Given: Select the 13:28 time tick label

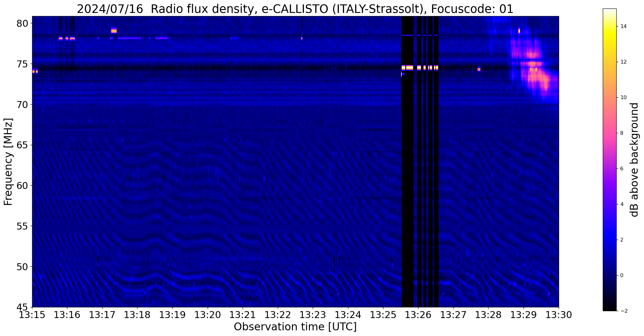Looking at the screenshot, I should pos(488,315).
